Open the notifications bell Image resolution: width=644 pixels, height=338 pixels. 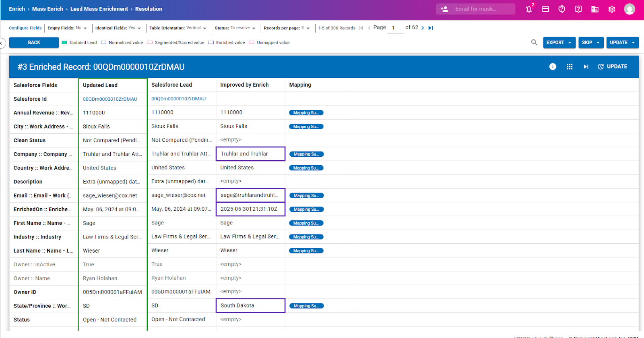click(529, 9)
